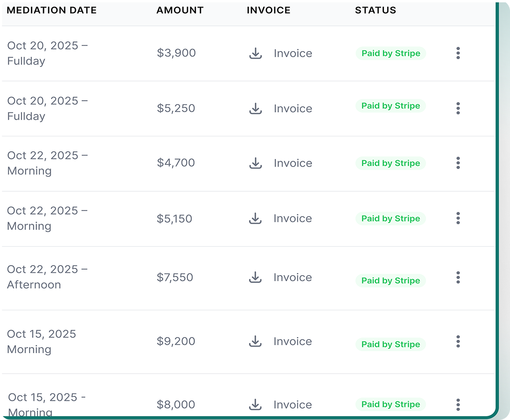510x420 pixels.
Task: Open kebab menu for $7,550 row
Action: pos(458,277)
